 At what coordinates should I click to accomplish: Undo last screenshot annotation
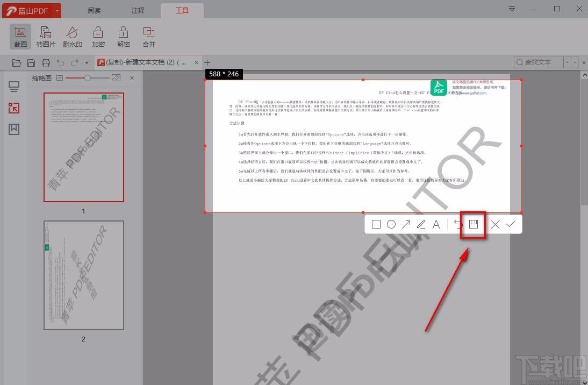tap(458, 224)
